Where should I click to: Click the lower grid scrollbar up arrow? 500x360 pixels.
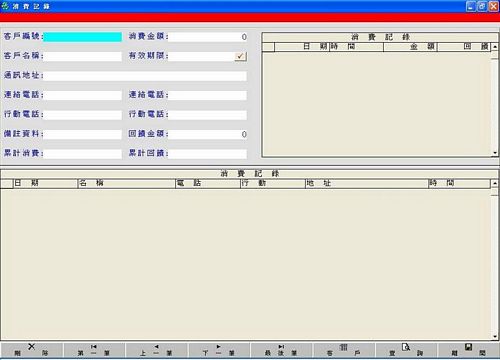coord(495,183)
